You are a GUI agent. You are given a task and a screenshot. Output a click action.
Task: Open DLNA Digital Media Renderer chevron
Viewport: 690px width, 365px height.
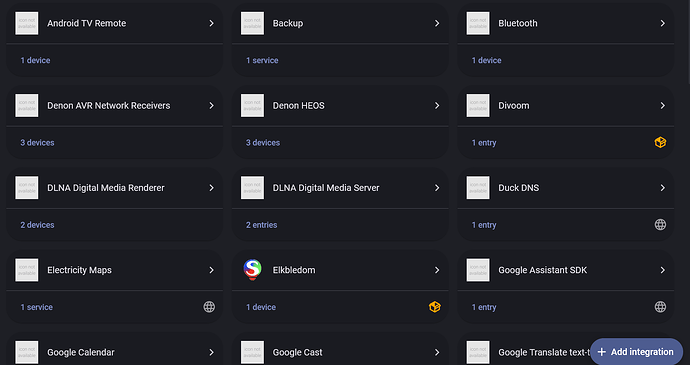pos(211,188)
